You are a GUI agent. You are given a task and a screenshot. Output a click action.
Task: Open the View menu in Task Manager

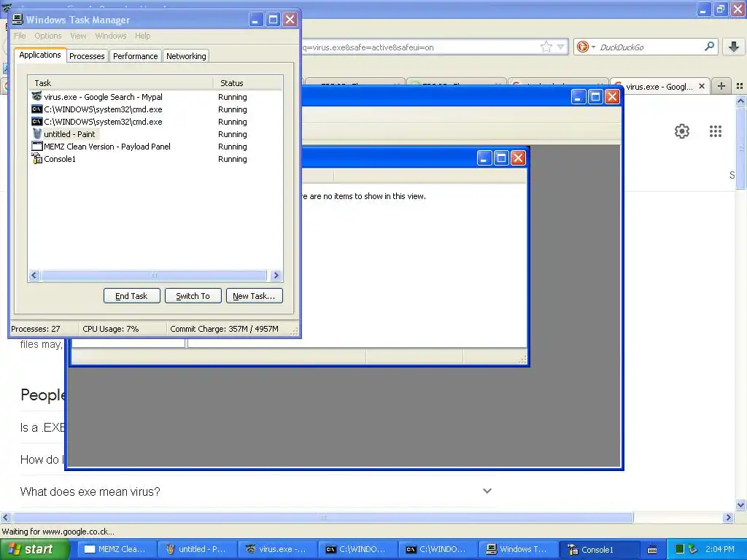click(78, 36)
